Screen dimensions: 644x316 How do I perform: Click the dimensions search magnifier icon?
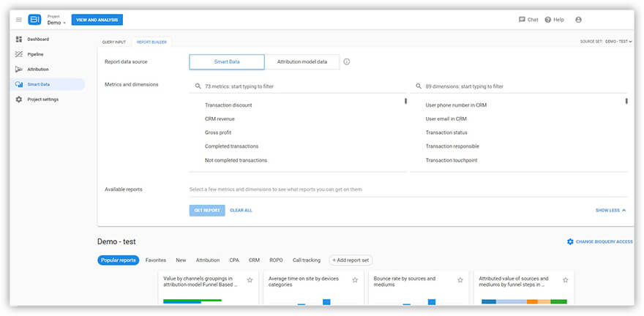pyautogui.click(x=419, y=86)
